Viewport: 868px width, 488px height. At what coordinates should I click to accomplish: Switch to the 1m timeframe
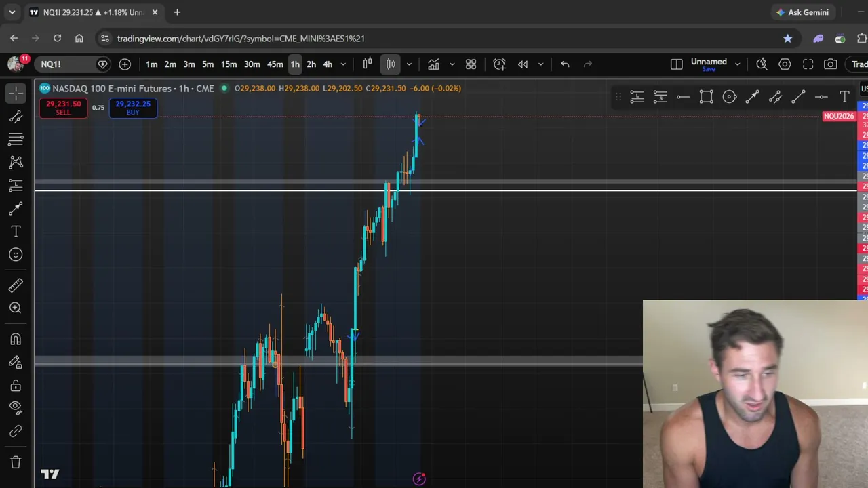click(152, 64)
